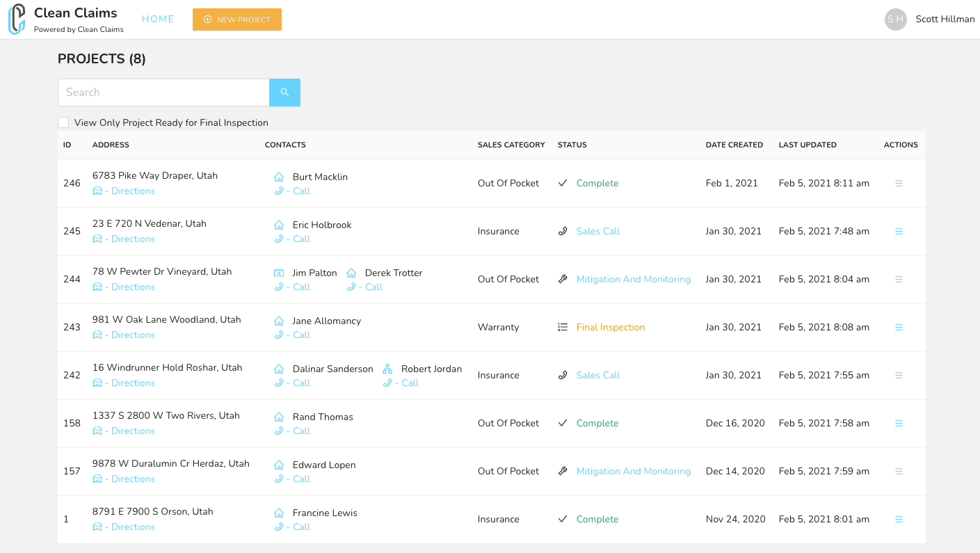The height and width of the screenshot is (553, 980).
Task: Sort by the Last Updated column header
Action: pyautogui.click(x=808, y=145)
